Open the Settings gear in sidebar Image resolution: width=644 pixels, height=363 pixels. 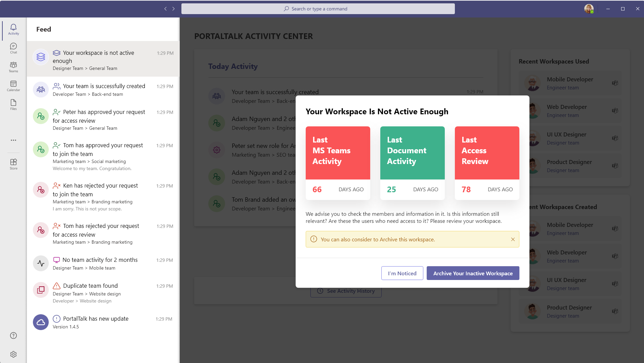[13, 354]
